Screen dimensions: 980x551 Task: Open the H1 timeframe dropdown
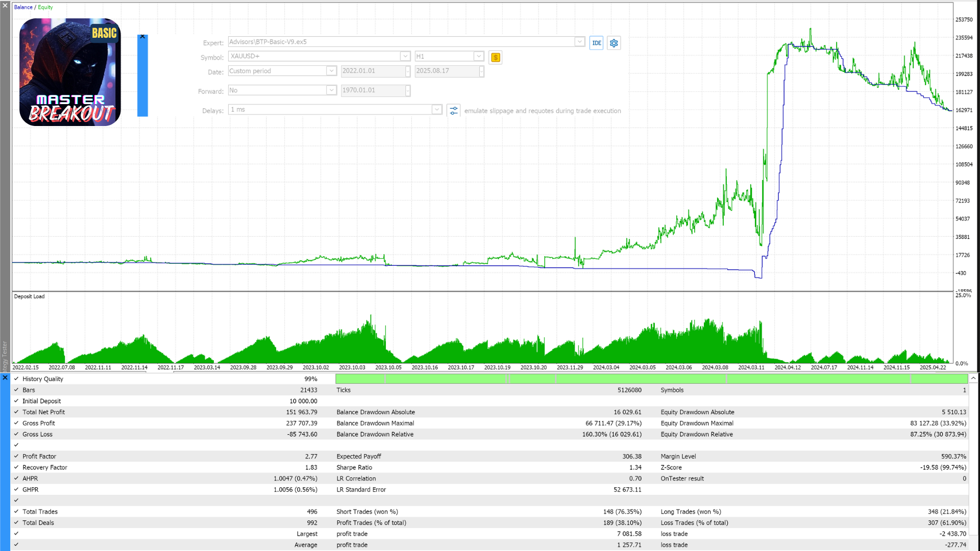click(478, 56)
